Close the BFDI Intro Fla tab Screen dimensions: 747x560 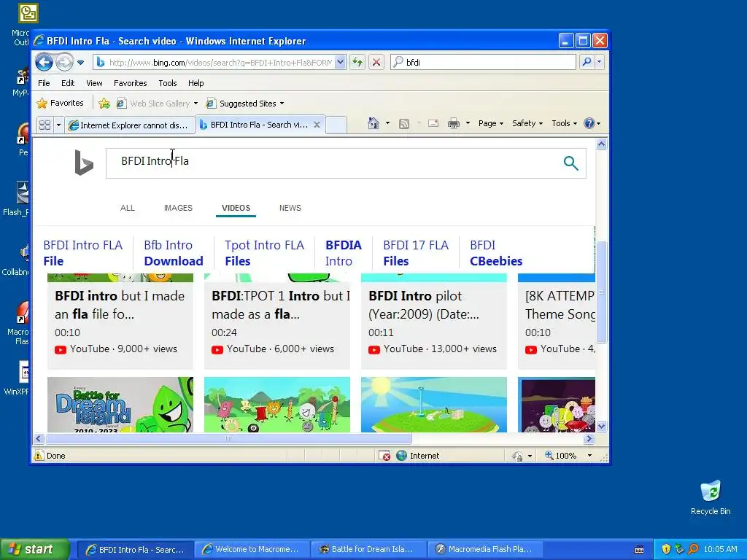pos(317,125)
